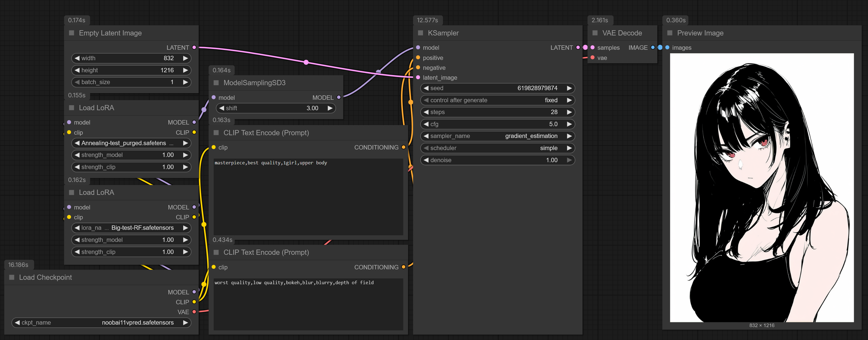Increase the cfg value with right arrow

pos(569,124)
